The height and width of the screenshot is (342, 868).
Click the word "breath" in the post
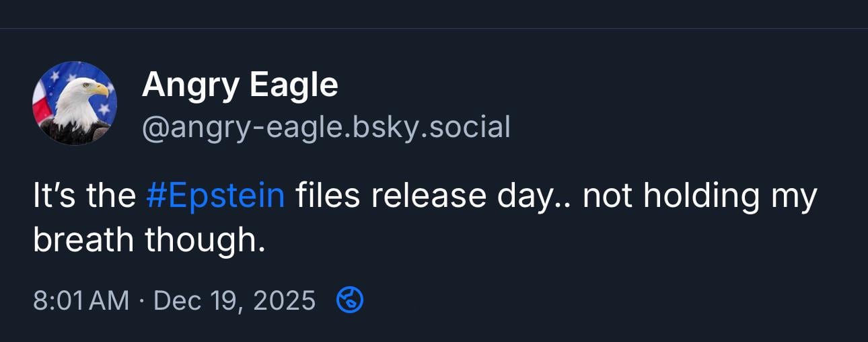coord(83,241)
